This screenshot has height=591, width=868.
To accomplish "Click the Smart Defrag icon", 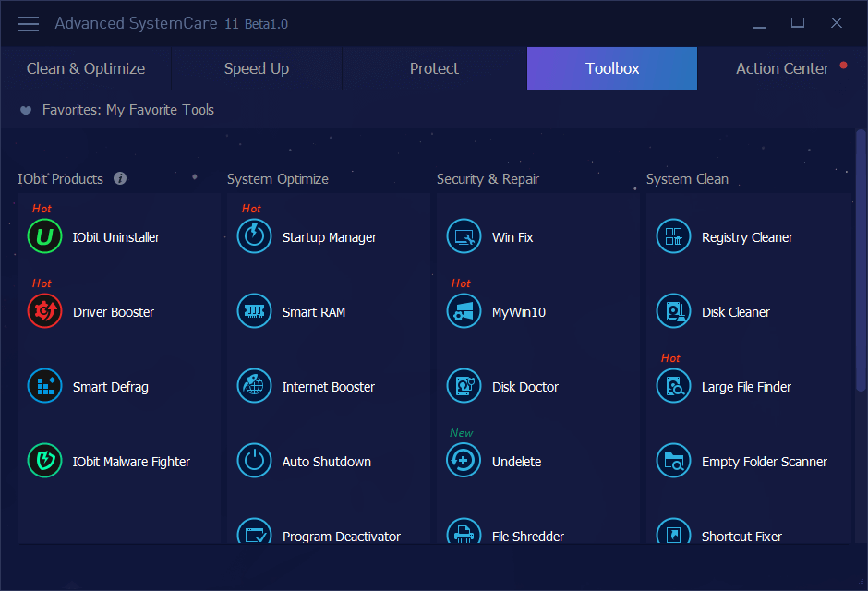I will pyautogui.click(x=45, y=386).
